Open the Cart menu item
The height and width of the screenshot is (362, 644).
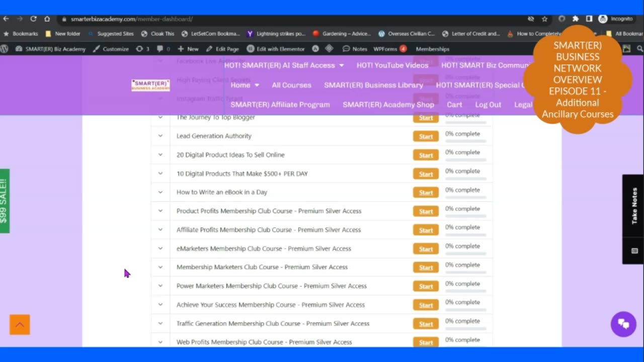pyautogui.click(x=454, y=105)
